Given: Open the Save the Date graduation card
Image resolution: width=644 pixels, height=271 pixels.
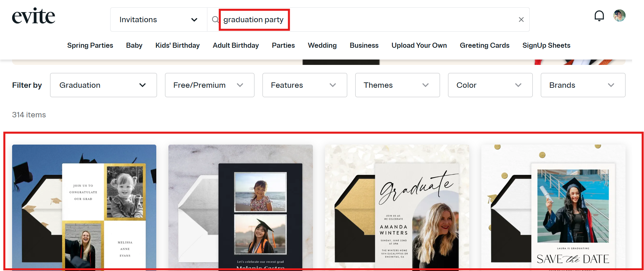Looking at the screenshot, I should 553,207.
